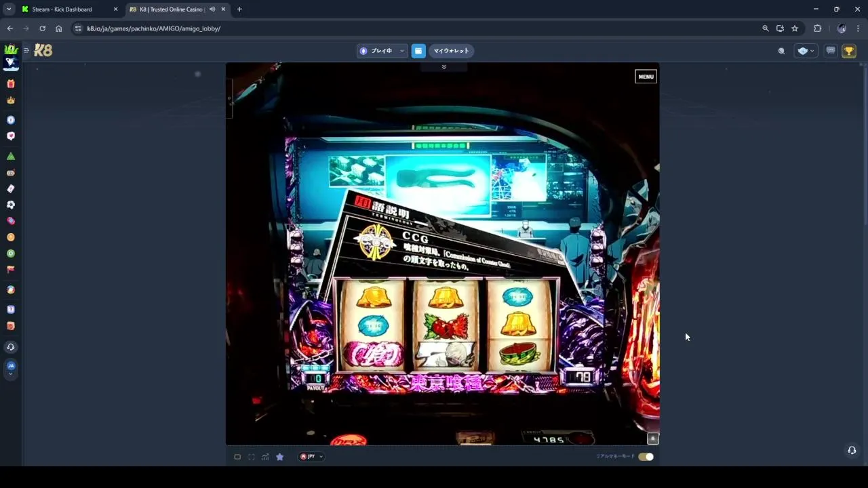Open the playing card icon in sidebar
Viewport: 868px width, 488px height.
click(x=11, y=188)
